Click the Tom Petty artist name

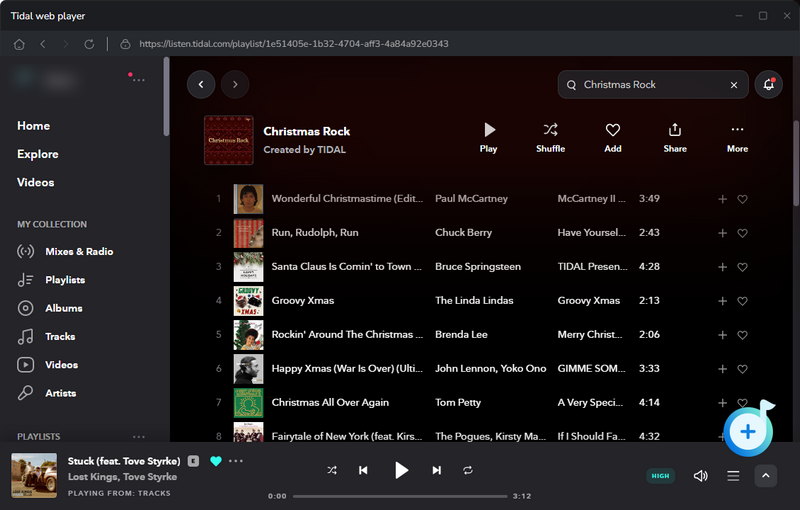click(x=458, y=402)
